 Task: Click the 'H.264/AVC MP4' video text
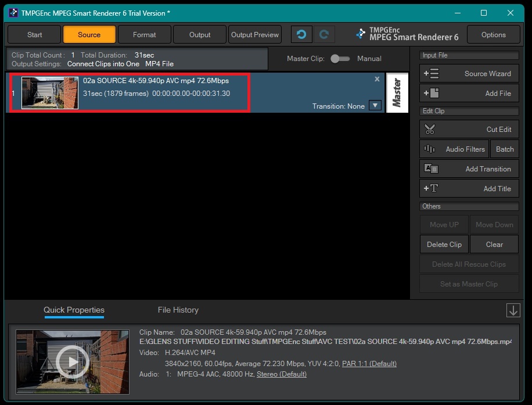tap(190, 352)
